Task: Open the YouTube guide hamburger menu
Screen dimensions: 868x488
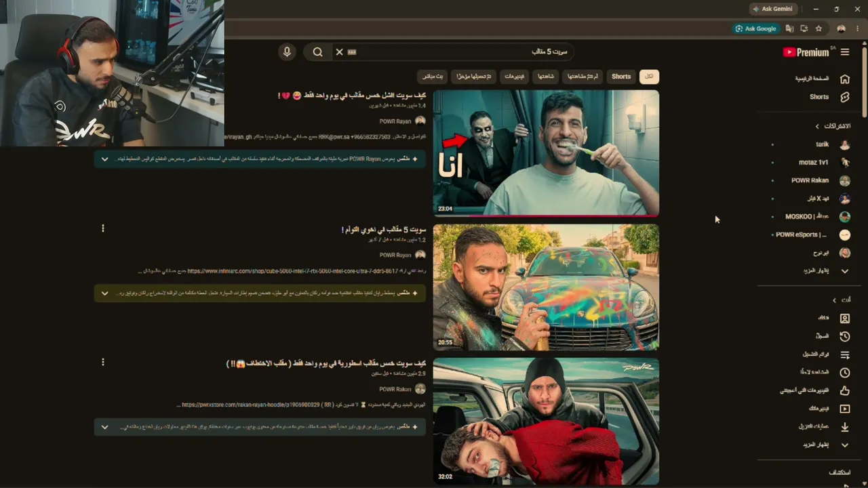Action: (845, 52)
